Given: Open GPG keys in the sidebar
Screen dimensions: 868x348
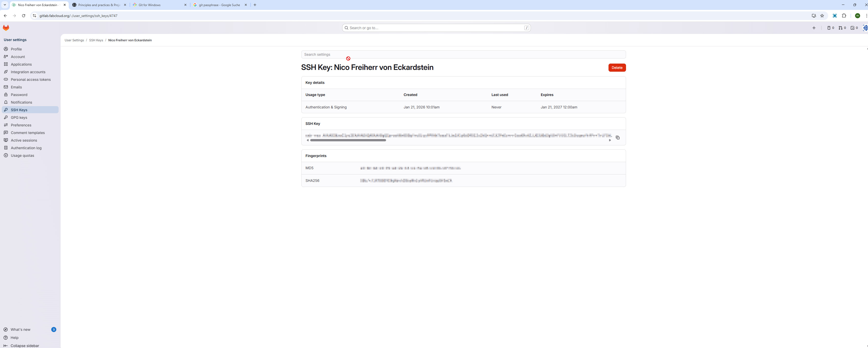Looking at the screenshot, I should [19, 118].
